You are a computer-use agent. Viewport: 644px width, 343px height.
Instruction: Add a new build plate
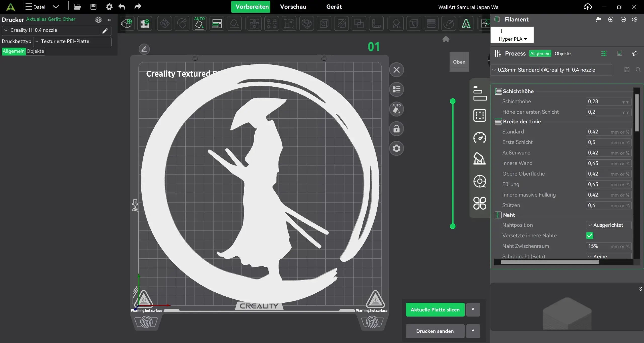[145, 24]
